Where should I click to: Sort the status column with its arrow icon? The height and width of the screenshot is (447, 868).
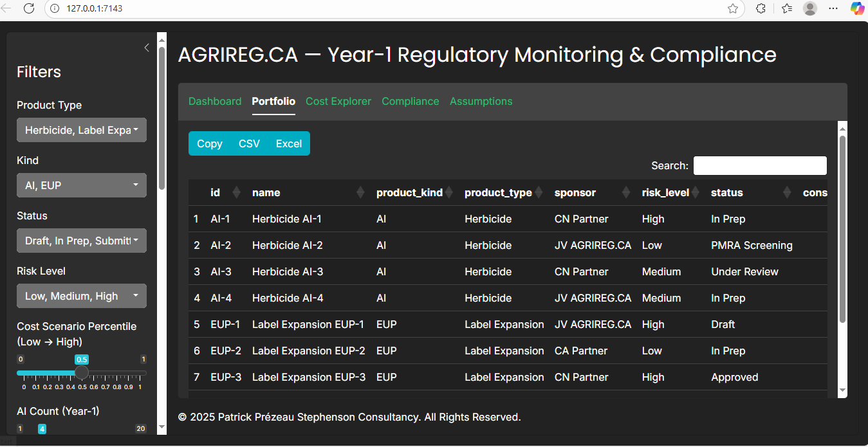coord(786,192)
